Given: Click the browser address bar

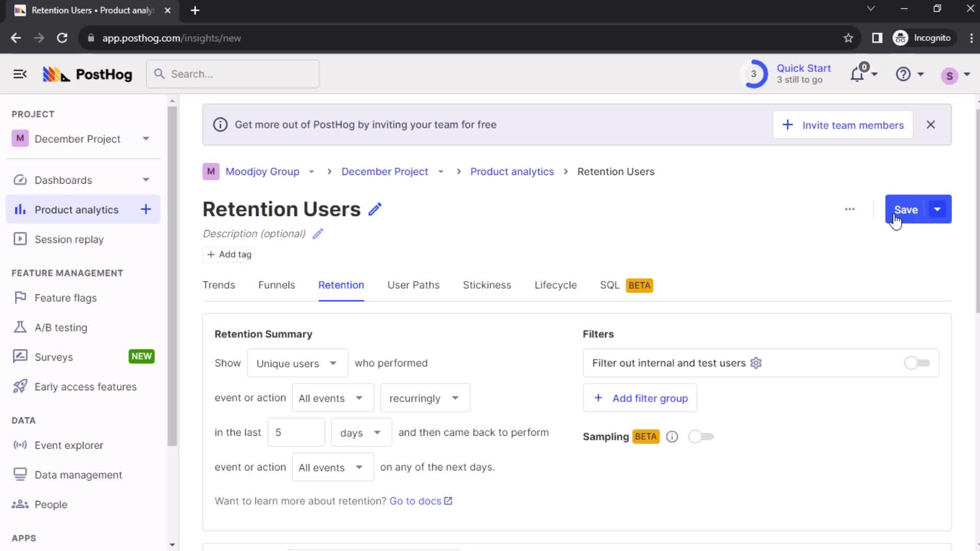Looking at the screenshot, I should point(459,38).
